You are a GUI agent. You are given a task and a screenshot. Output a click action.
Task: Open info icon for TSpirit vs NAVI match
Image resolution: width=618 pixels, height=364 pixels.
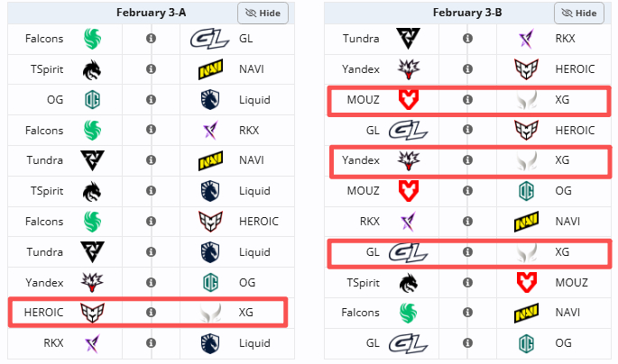tap(151, 69)
